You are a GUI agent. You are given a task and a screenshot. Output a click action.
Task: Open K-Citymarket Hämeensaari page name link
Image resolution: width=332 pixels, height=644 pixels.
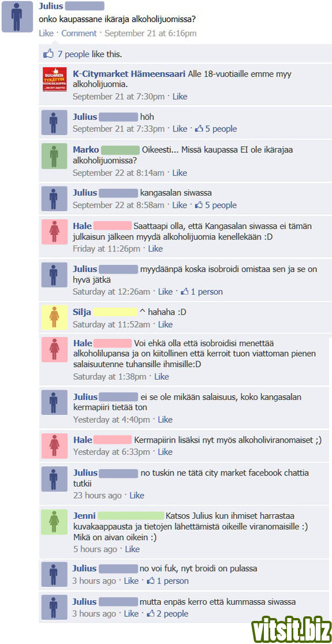pyautogui.click(x=129, y=74)
